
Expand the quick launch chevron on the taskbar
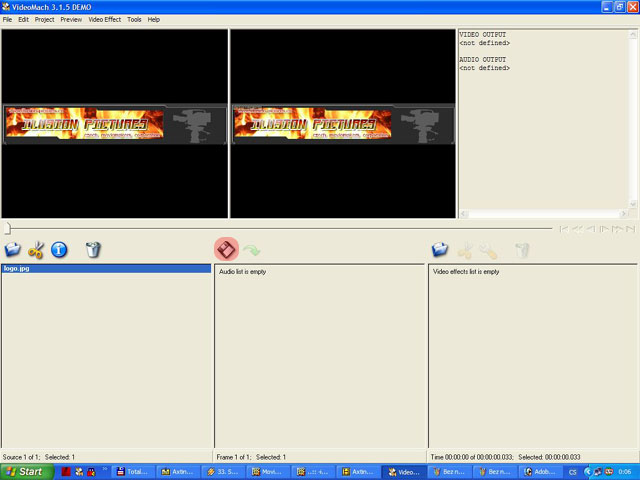click(x=104, y=469)
